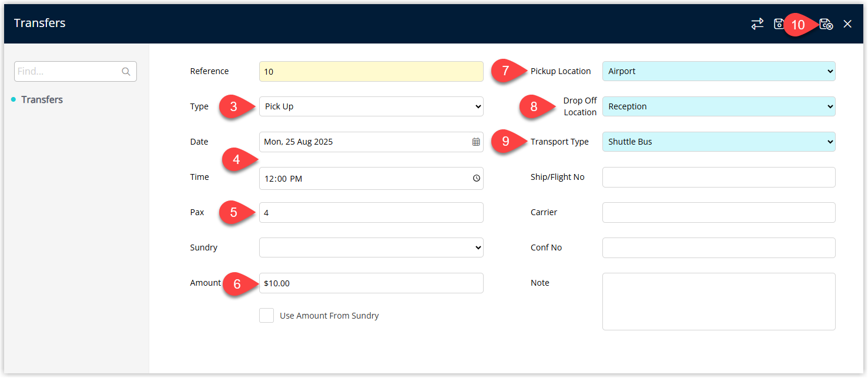
Task: Click the Pickup Location label
Action: pos(561,71)
